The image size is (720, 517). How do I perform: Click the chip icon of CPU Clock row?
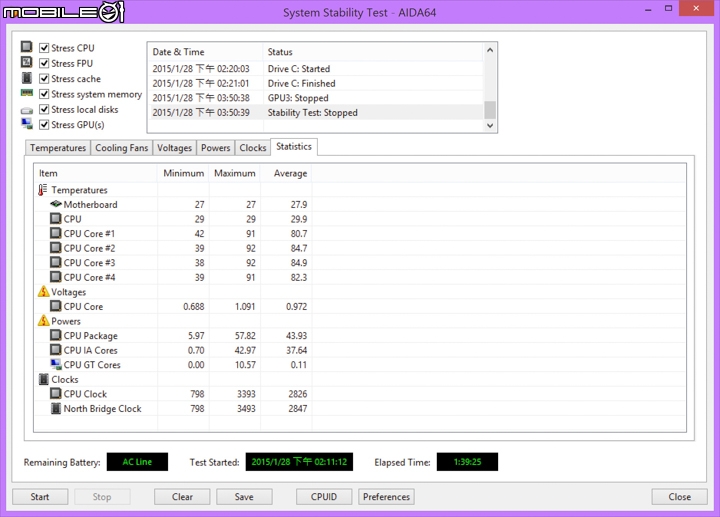[x=56, y=393]
